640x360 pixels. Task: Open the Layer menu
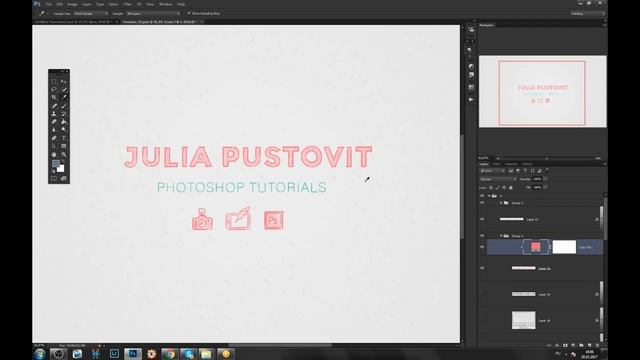(87, 4)
